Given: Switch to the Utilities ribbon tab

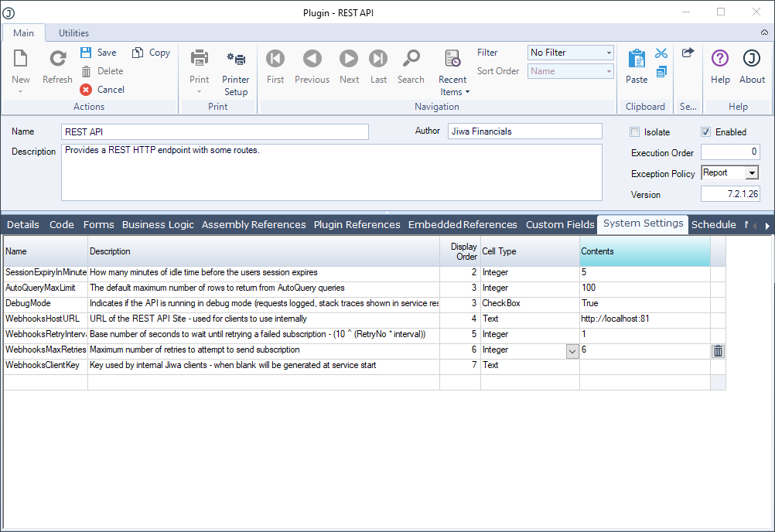Looking at the screenshot, I should click(73, 33).
